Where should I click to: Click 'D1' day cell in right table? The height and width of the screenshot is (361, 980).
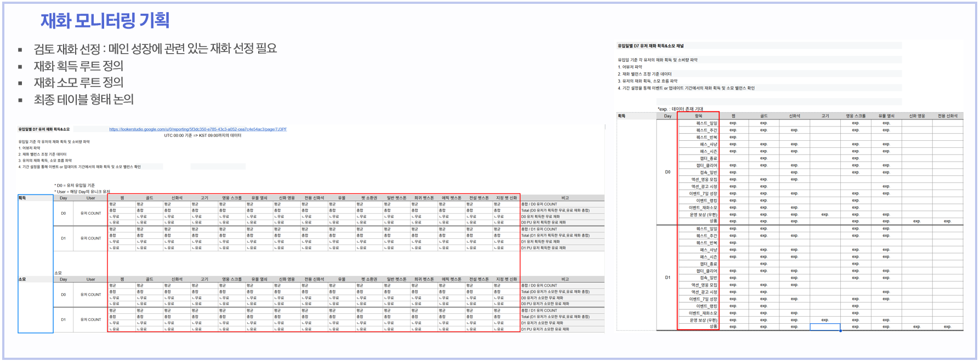667,278
